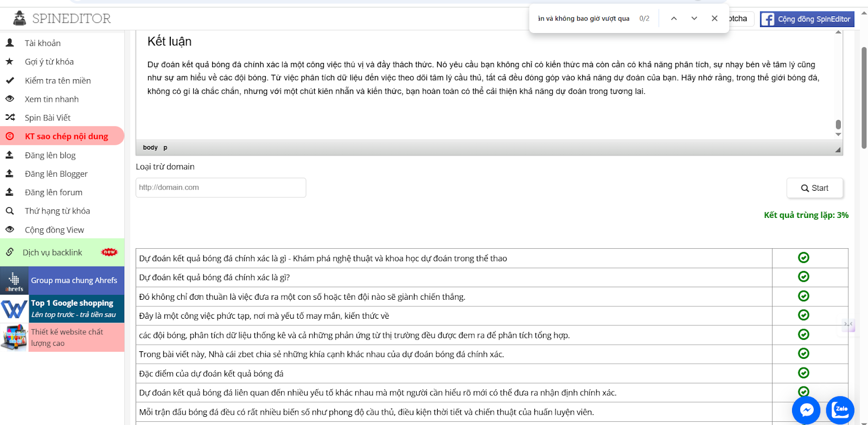868x425 pixels.
Task: Go to Thứ hạng từ khóa
Action: click(57, 211)
